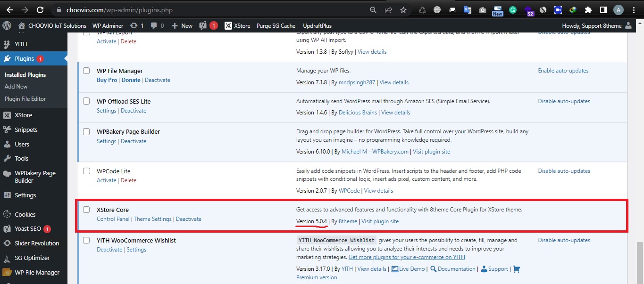Go to Add New plugin page
The image size is (644, 284).
[x=16, y=87]
